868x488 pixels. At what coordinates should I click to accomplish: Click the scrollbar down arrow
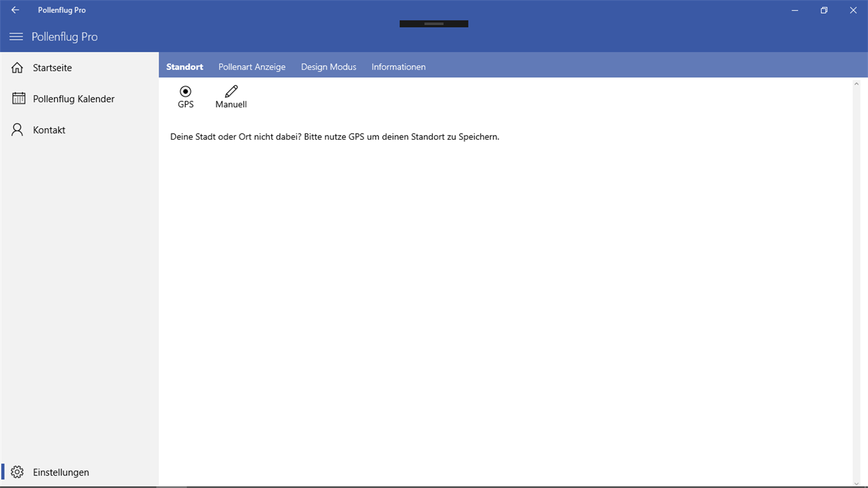pyautogui.click(x=857, y=483)
